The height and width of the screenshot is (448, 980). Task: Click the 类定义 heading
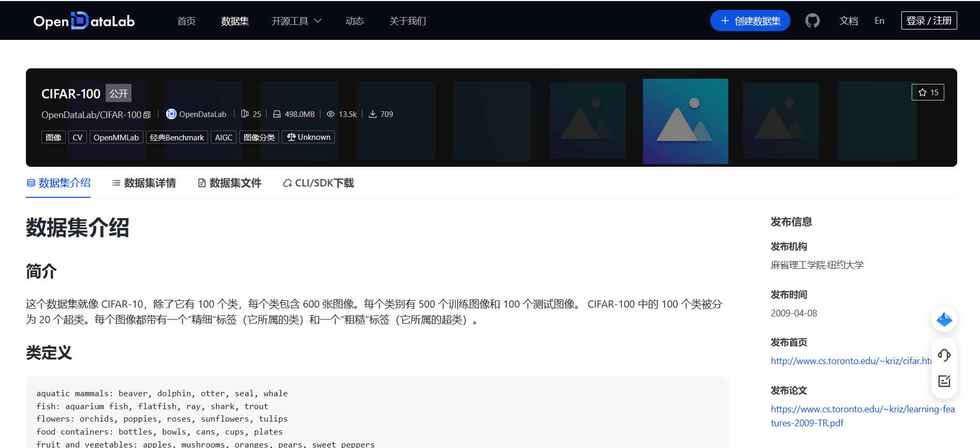pyautogui.click(x=49, y=353)
